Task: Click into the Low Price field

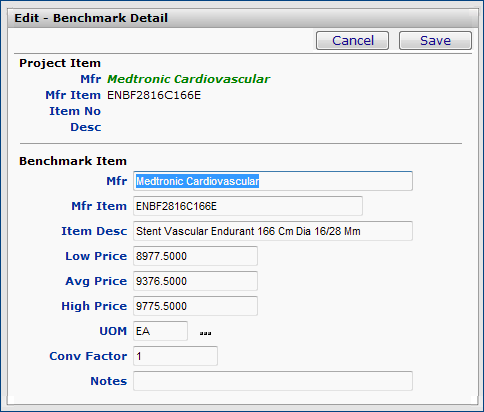Action: coord(195,256)
